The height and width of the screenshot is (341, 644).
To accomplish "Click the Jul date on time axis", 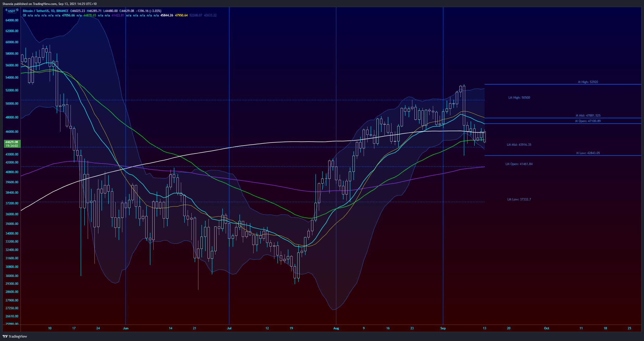I will coord(229,328).
